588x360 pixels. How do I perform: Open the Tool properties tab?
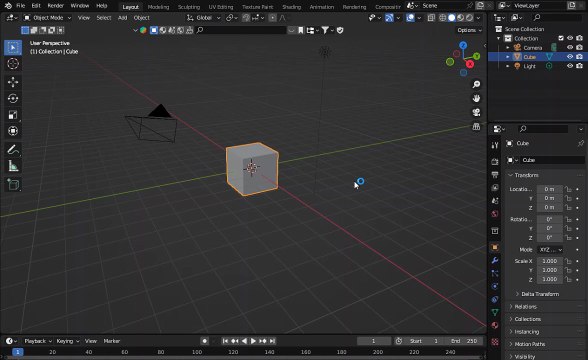[x=495, y=145]
